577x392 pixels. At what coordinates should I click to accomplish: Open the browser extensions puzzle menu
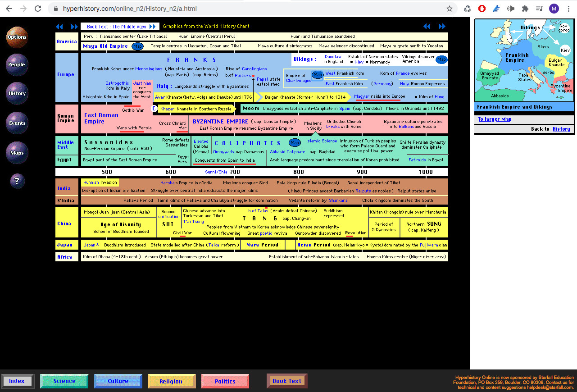click(525, 8)
